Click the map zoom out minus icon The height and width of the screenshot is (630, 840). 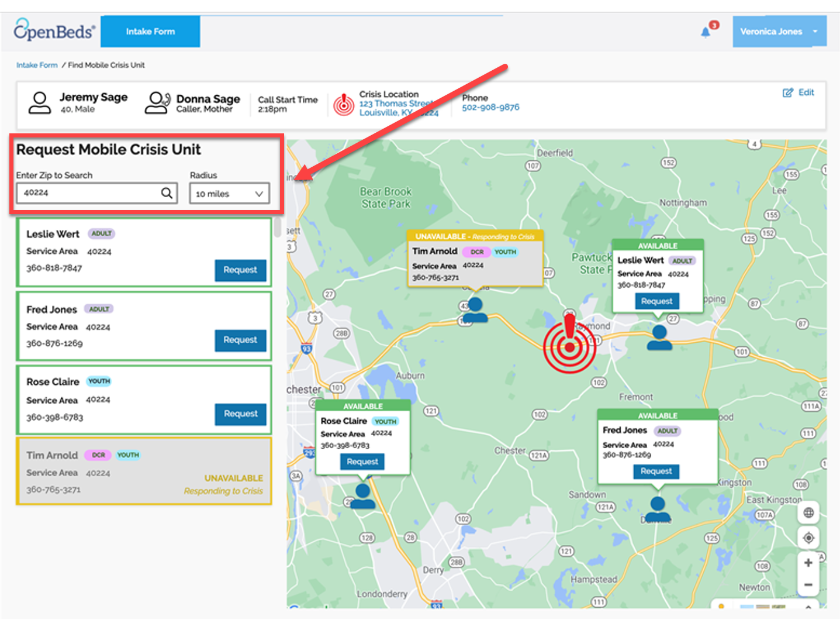tap(808, 584)
